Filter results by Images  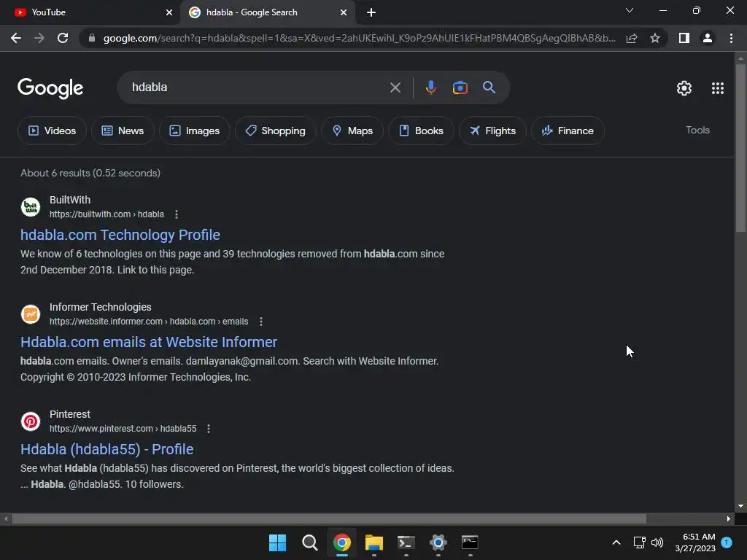point(194,131)
